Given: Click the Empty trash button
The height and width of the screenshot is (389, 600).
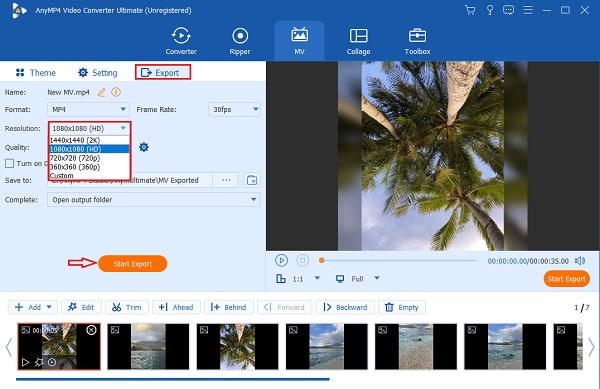Looking at the screenshot, I should pyautogui.click(x=402, y=307).
